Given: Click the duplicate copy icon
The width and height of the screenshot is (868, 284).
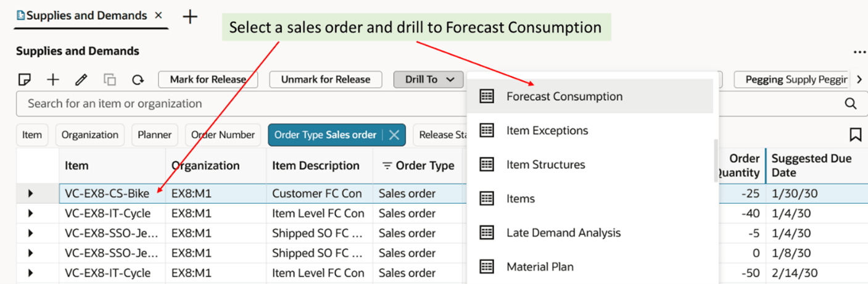Looking at the screenshot, I should 110,80.
